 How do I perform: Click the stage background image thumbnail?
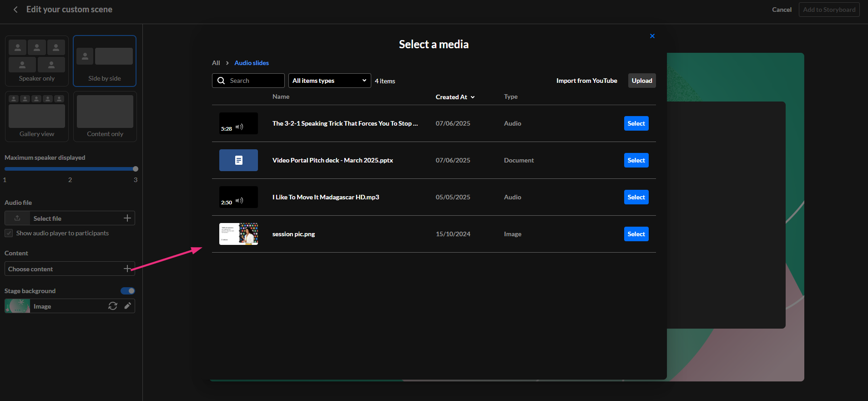coord(17,306)
